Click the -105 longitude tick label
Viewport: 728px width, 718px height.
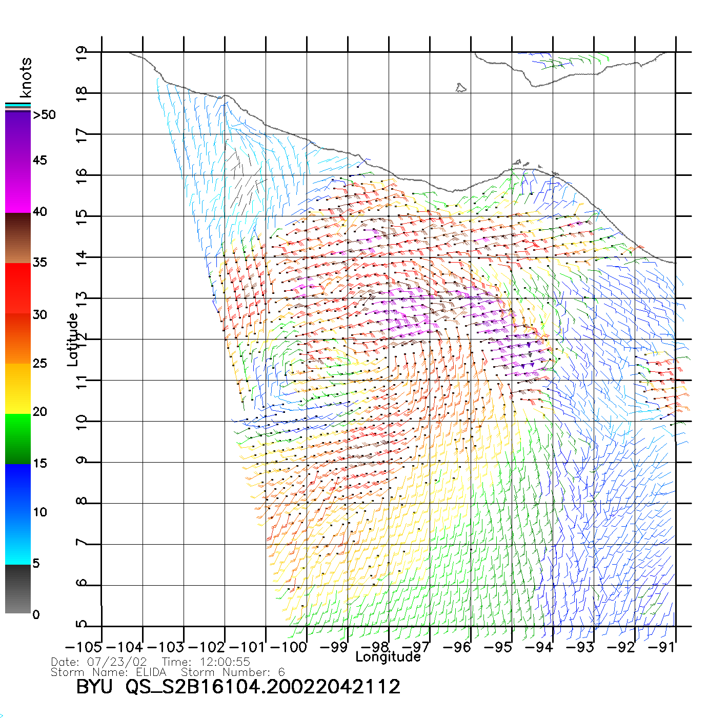84,647
